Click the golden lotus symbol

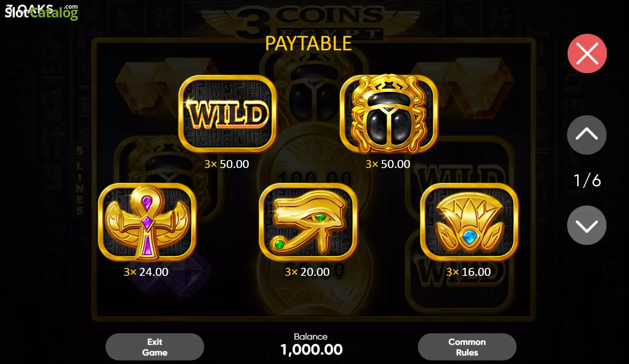(469, 222)
